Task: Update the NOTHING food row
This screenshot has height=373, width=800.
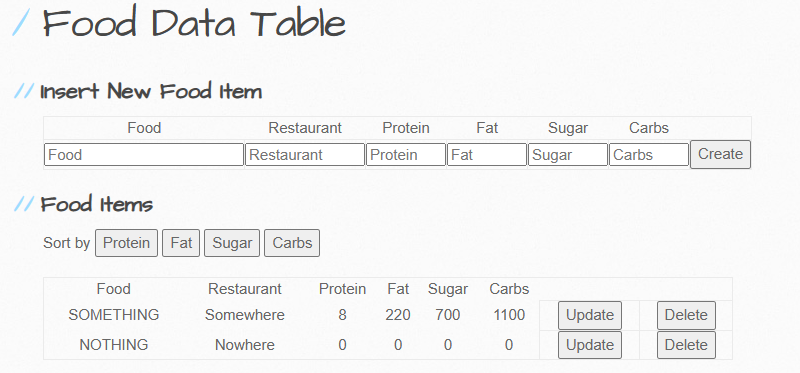Action: (590, 345)
